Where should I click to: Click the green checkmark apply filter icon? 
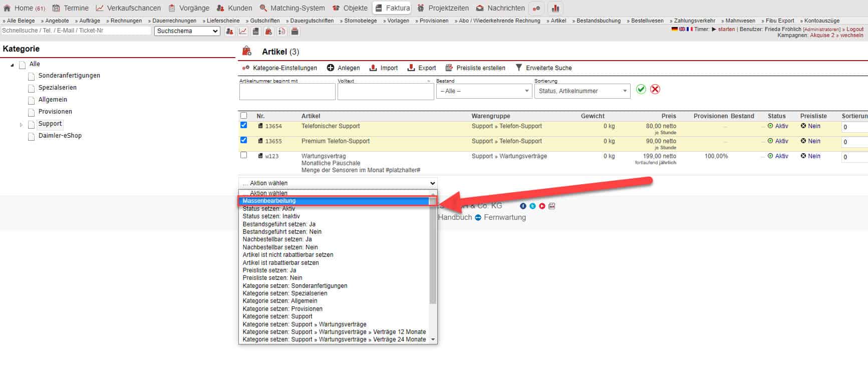tap(641, 89)
